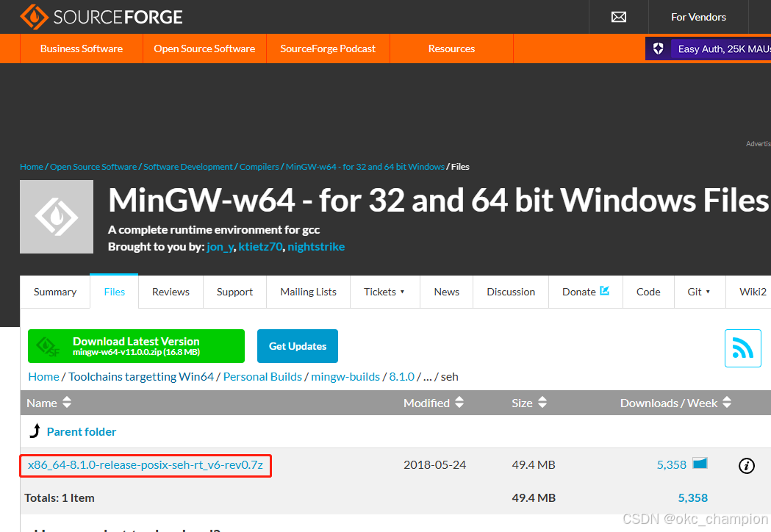771x532 pixels.
Task: Open the Git dropdown
Action: click(x=700, y=292)
